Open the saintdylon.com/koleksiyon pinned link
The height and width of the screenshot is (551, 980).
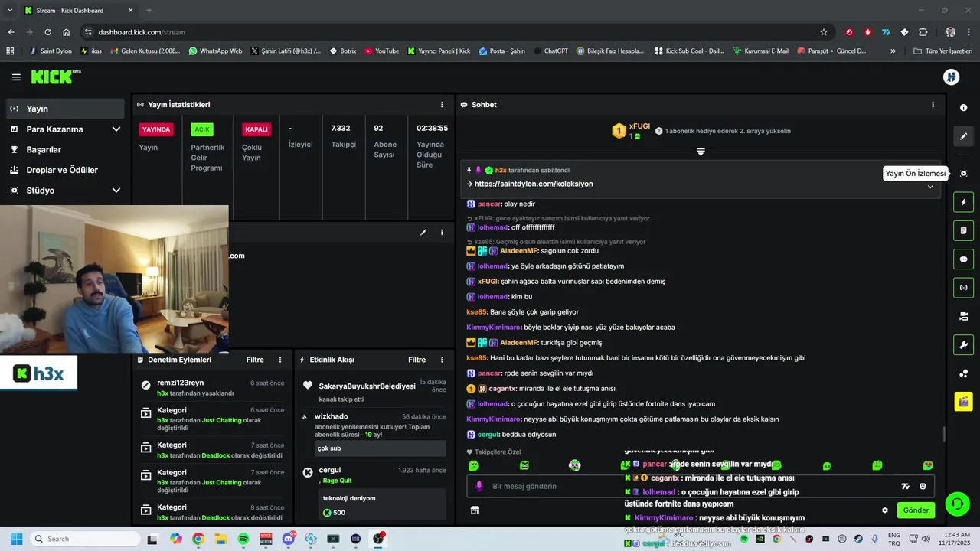tap(534, 184)
